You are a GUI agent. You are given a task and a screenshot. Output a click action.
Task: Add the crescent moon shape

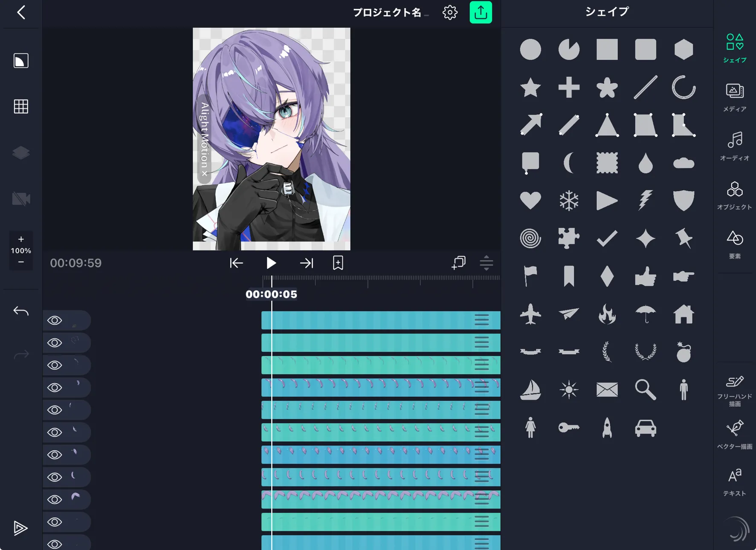569,163
